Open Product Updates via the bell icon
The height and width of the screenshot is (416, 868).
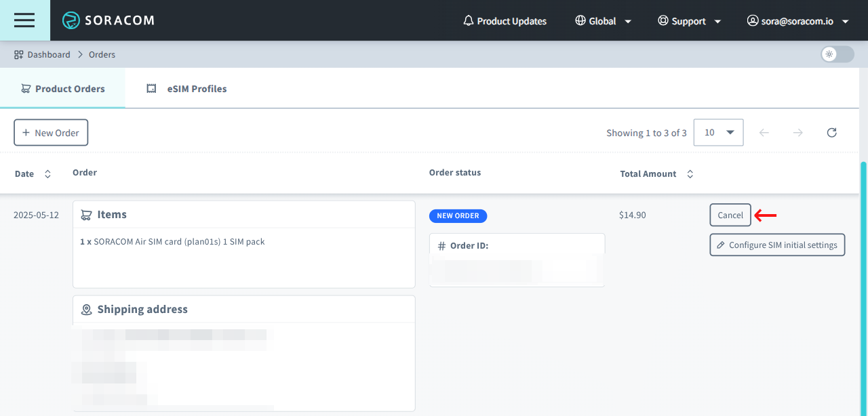[x=468, y=20]
